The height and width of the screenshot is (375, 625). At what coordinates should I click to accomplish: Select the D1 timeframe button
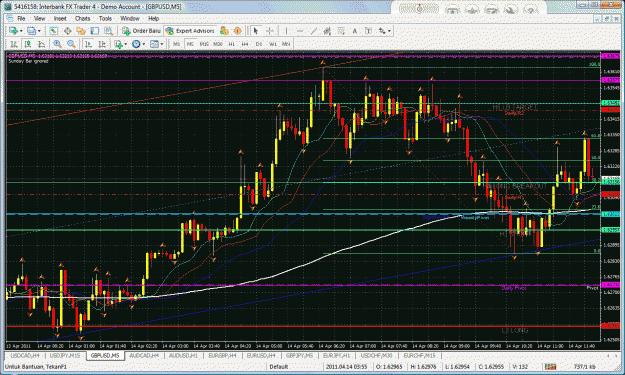point(259,44)
